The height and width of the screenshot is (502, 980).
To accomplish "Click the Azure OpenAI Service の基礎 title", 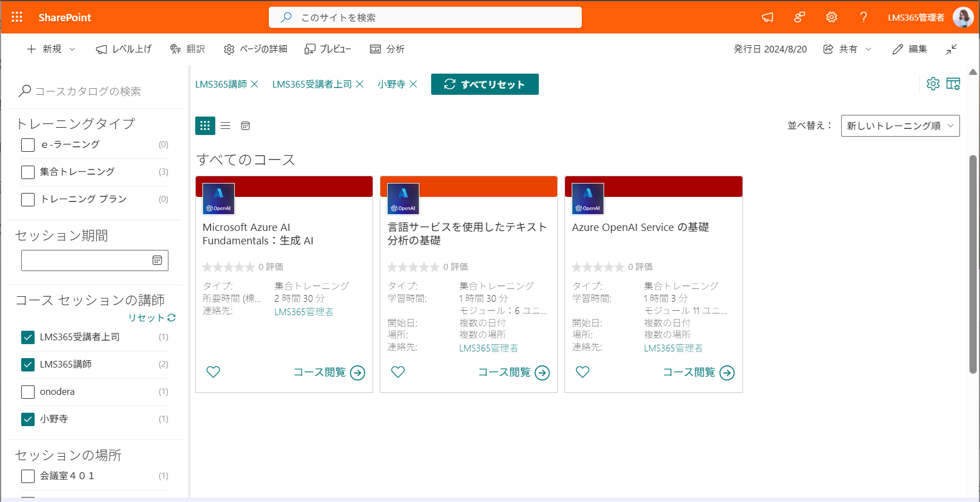I will [640, 227].
